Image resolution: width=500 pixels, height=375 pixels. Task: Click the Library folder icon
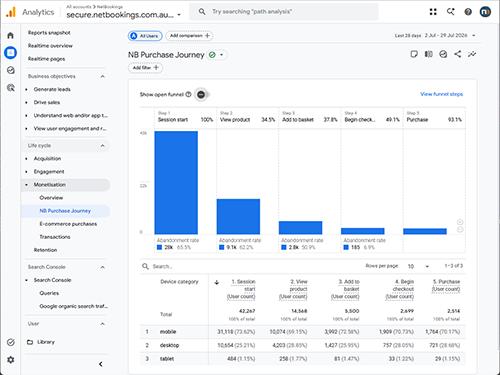coord(30,342)
